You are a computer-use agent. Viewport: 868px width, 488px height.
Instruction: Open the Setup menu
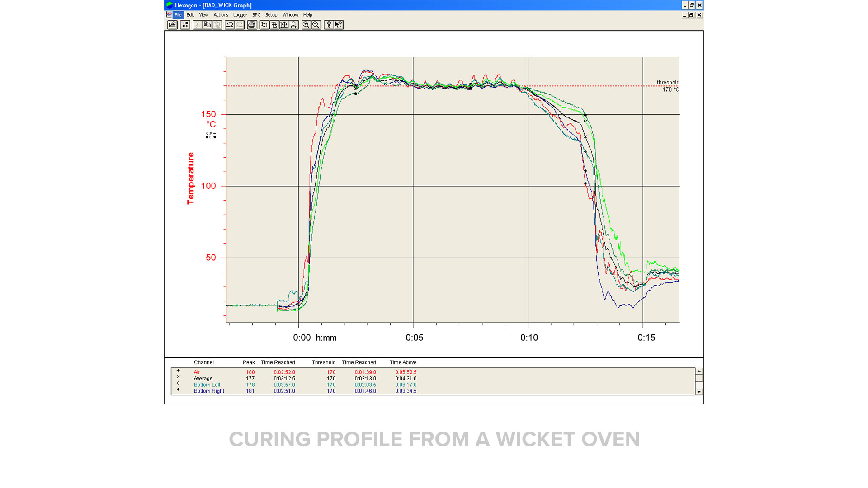pos(271,15)
